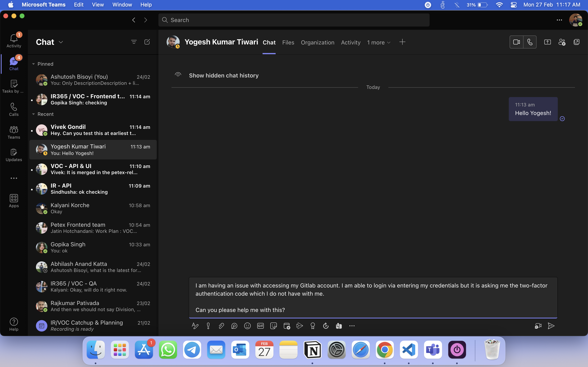
Task: Send the typed message
Action: 551,326
